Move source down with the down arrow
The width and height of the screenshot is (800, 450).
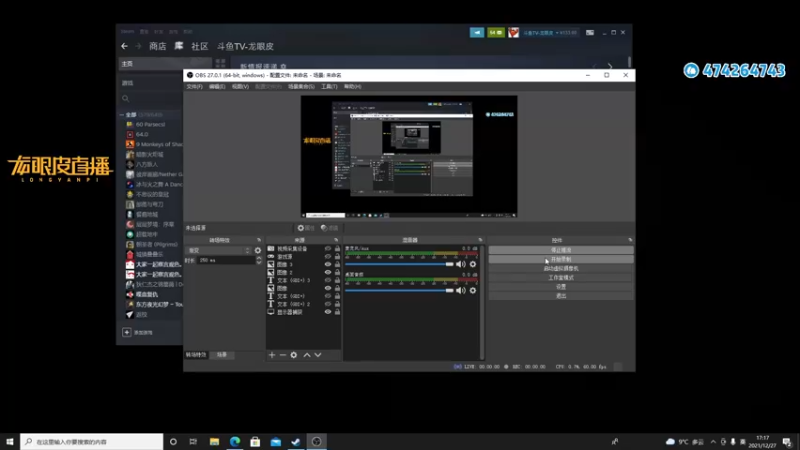pyautogui.click(x=318, y=355)
